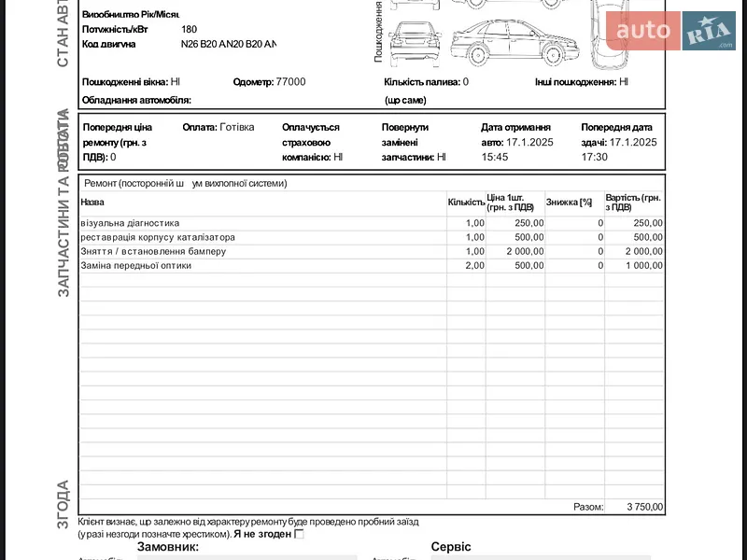Screen dimensions: 747x560
Task: Click the 'Ціна 1шт.' column header
Action: coord(510,203)
